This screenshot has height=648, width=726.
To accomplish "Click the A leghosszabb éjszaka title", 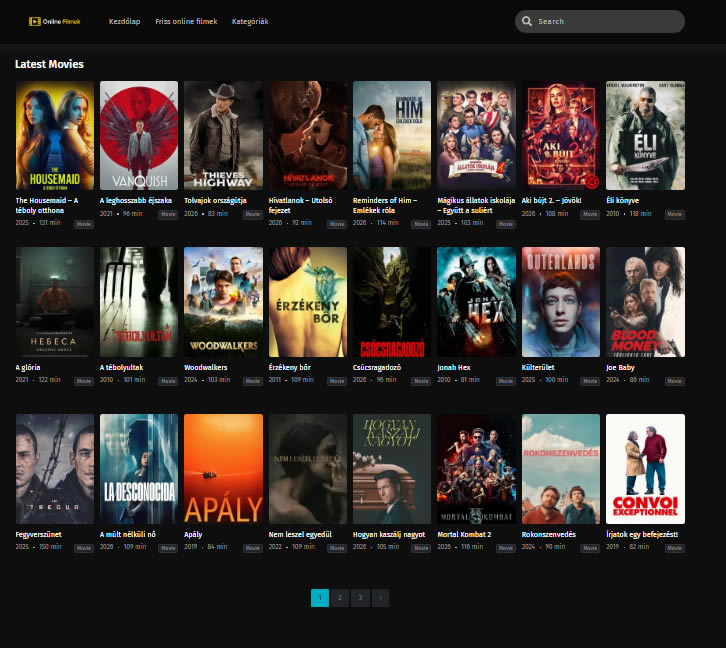I will tap(136, 200).
